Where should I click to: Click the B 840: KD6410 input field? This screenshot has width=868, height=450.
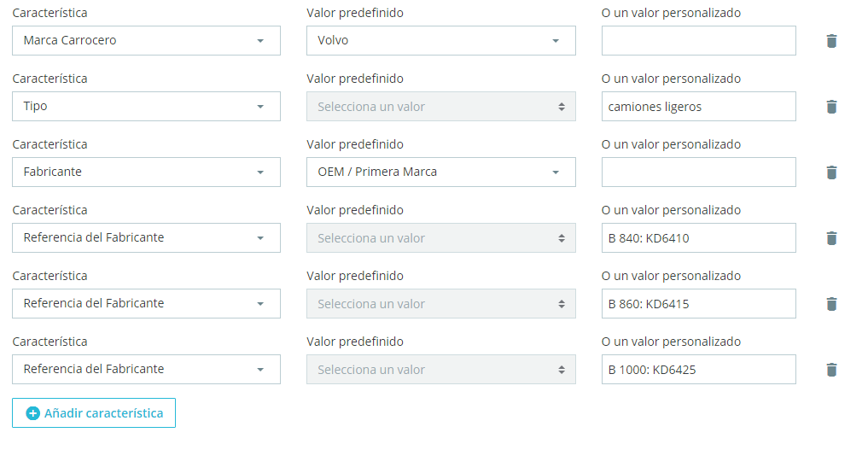[x=698, y=238]
